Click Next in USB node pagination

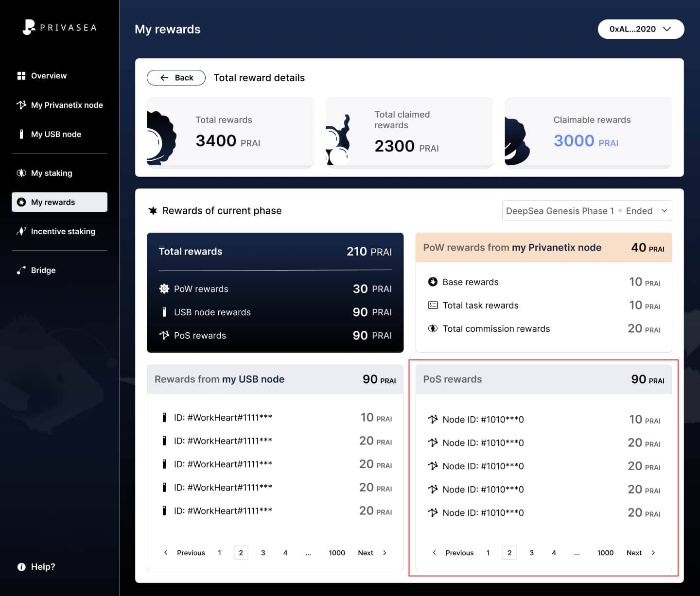coord(366,553)
